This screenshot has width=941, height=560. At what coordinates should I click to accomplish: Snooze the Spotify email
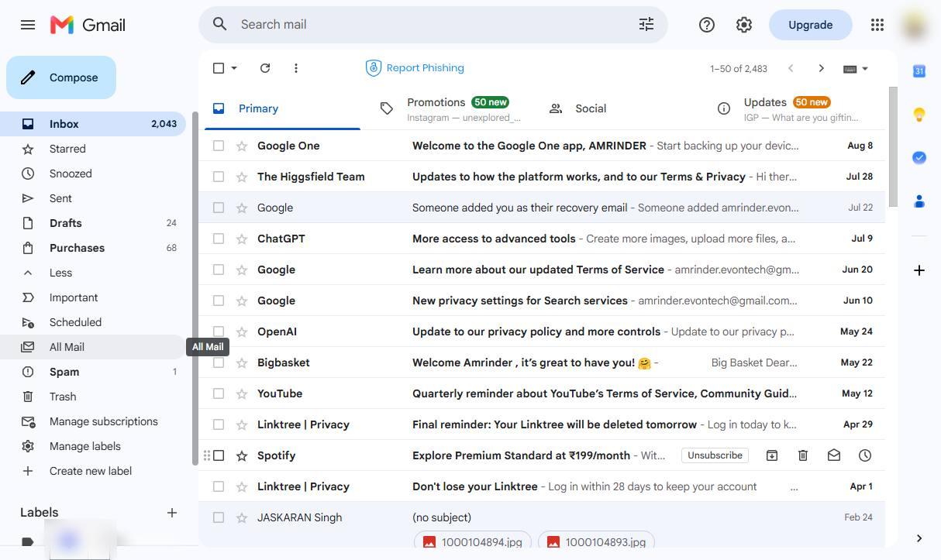coord(865,455)
